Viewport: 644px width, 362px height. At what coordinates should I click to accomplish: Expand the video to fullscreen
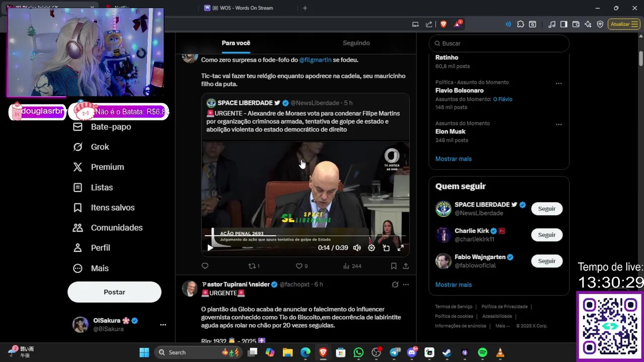pos(400,248)
